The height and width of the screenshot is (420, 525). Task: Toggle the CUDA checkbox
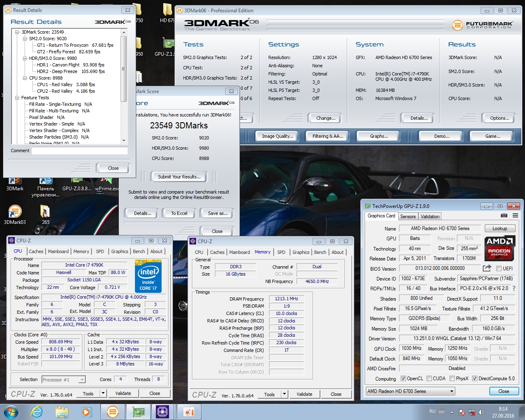click(429, 379)
